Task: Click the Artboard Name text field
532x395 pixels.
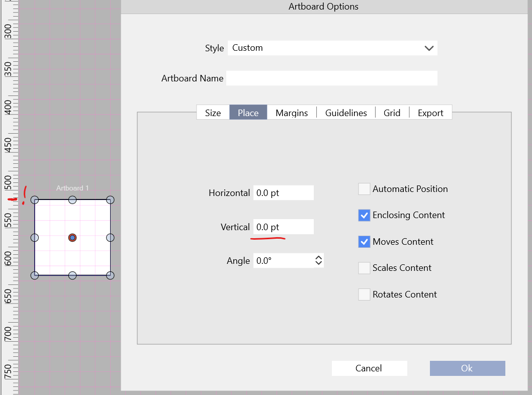Action: click(x=332, y=78)
